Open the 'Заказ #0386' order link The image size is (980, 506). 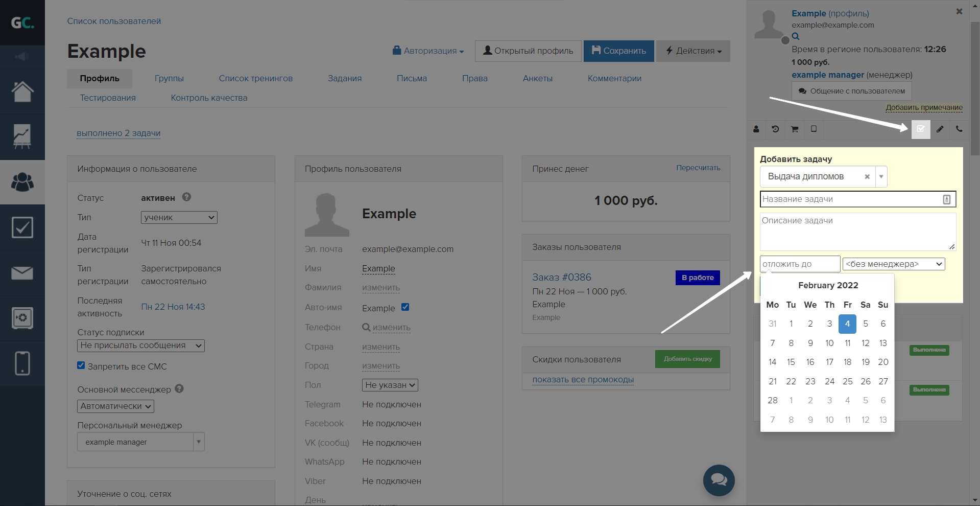(x=562, y=278)
